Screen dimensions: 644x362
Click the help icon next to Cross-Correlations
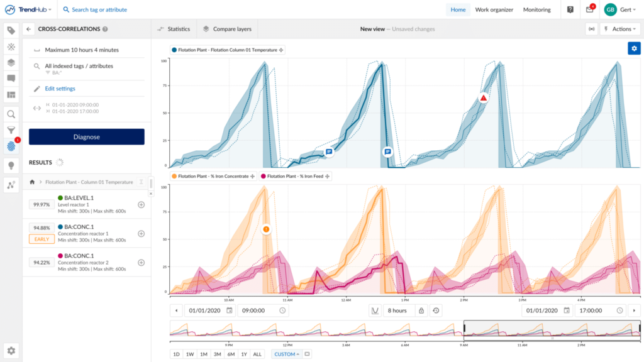click(x=105, y=29)
